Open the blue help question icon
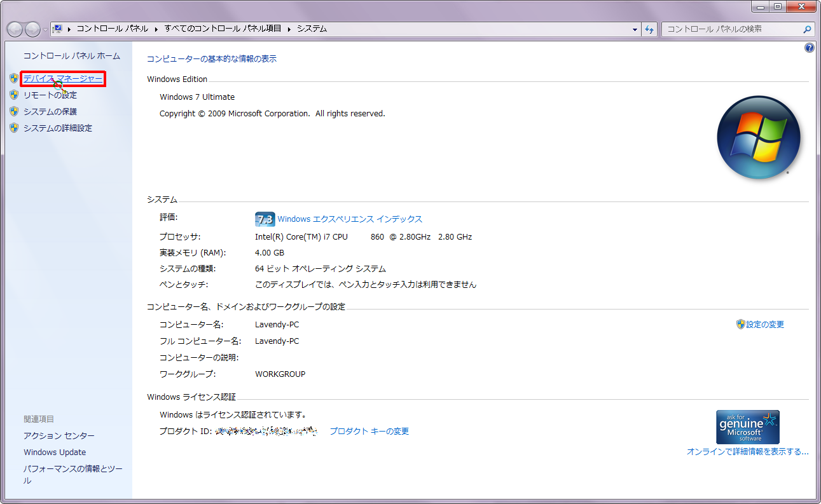Image resolution: width=821 pixels, height=504 pixels. click(810, 47)
